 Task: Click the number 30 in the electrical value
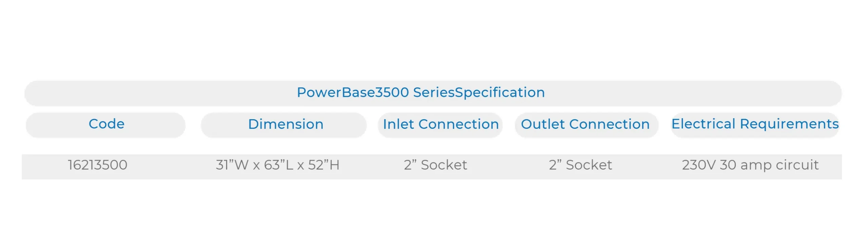click(x=728, y=165)
